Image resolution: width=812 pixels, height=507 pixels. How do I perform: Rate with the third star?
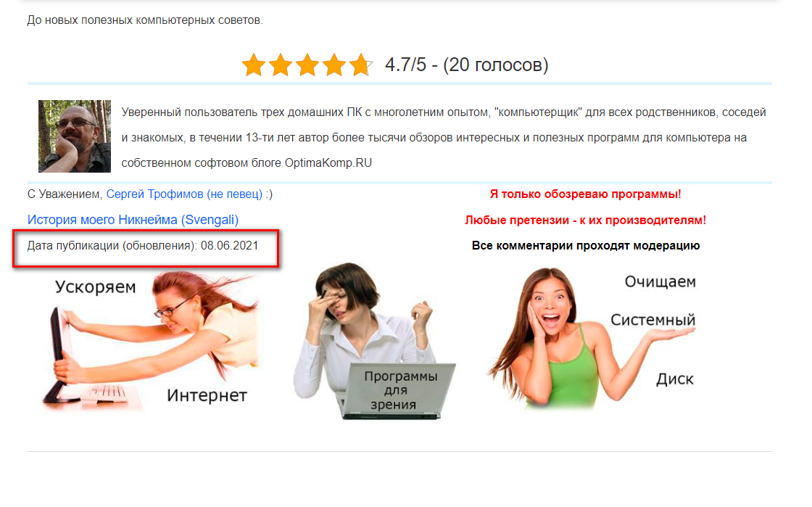307,65
